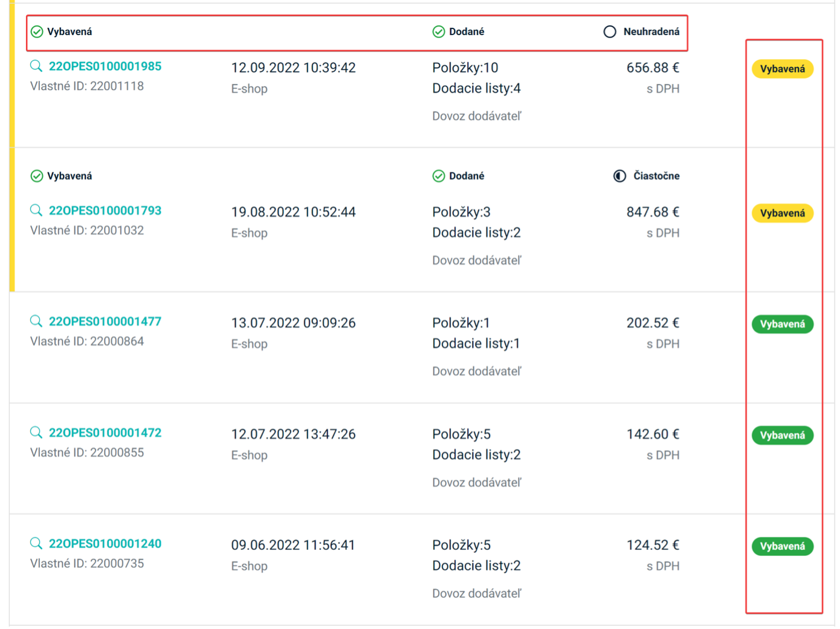Open order link 22OPES0100001793
The image size is (840, 629).
[105, 211]
